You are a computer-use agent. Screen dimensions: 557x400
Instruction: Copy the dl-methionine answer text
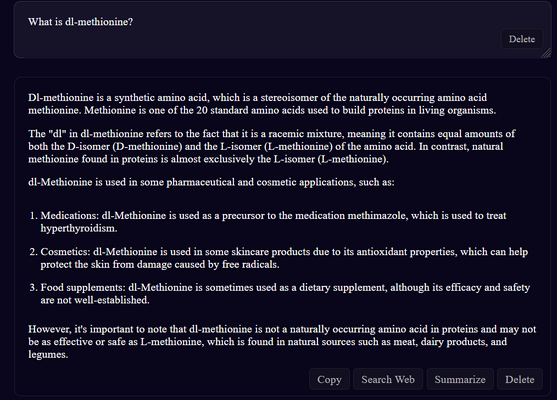329,379
